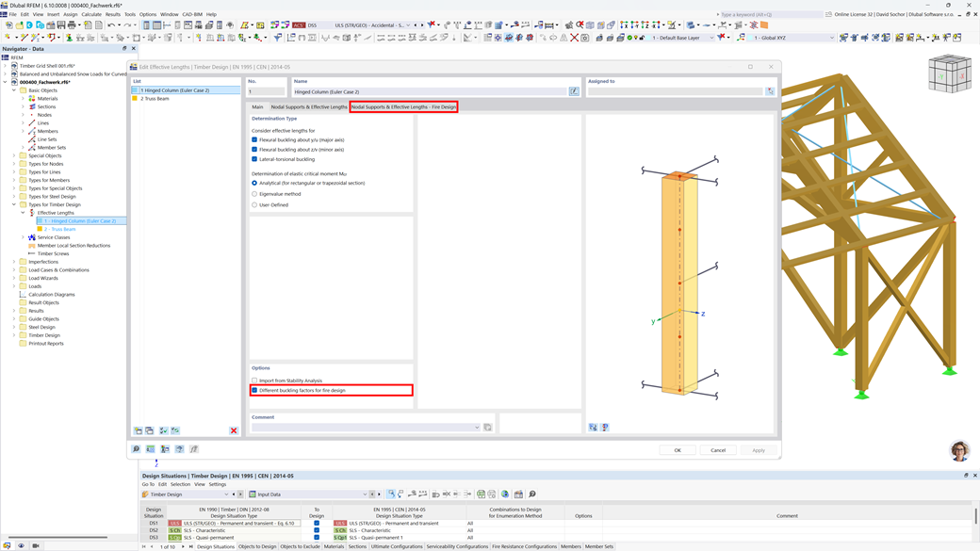
Task: Expand the Results node in the Navigator tree
Action: pos(14,310)
